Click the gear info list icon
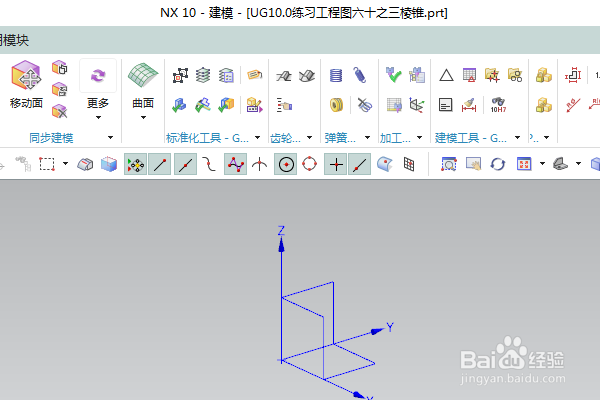Viewport: 600px width, 400px height. (284, 105)
